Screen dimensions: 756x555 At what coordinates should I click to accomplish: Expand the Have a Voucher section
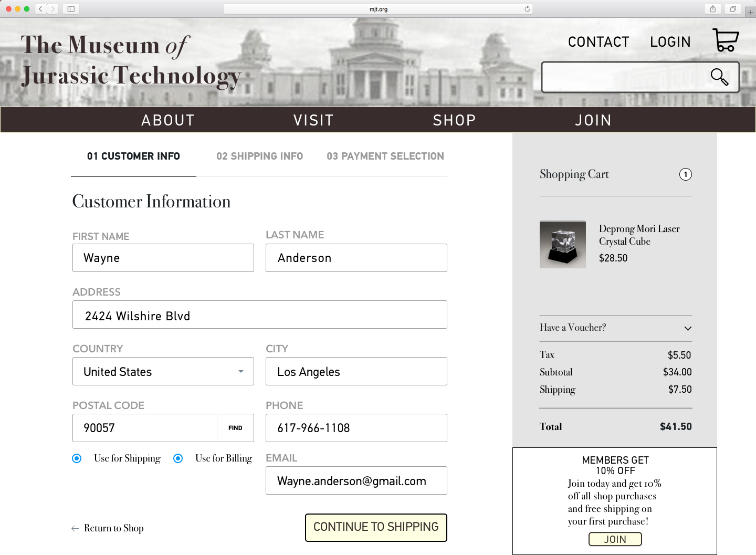tap(616, 328)
